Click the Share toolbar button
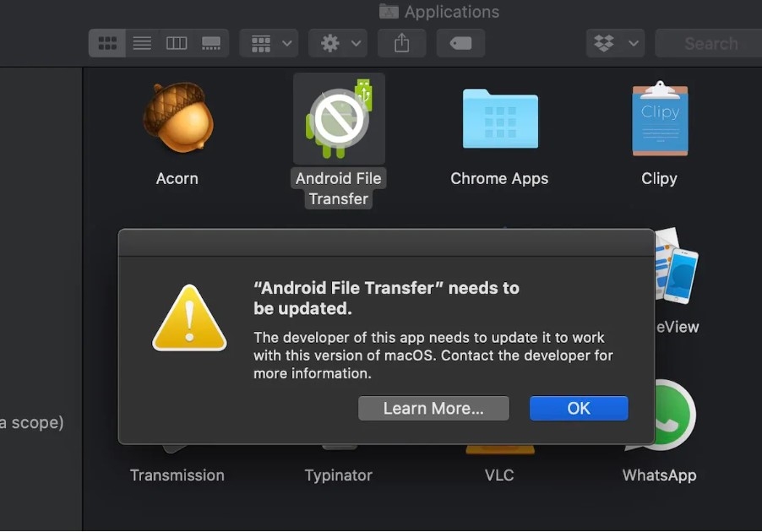The height and width of the screenshot is (532, 762). tap(402, 43)
